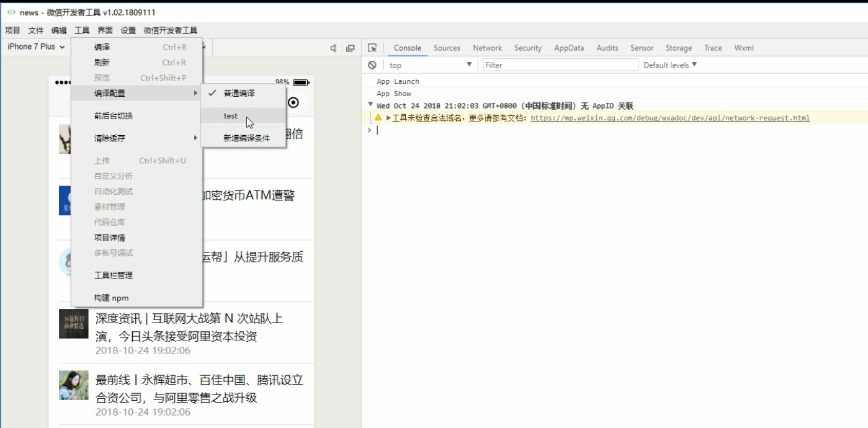Screen dimensions: 868x428
Task: Choose 前后台切换 menu entry
Action: point(136,116)
